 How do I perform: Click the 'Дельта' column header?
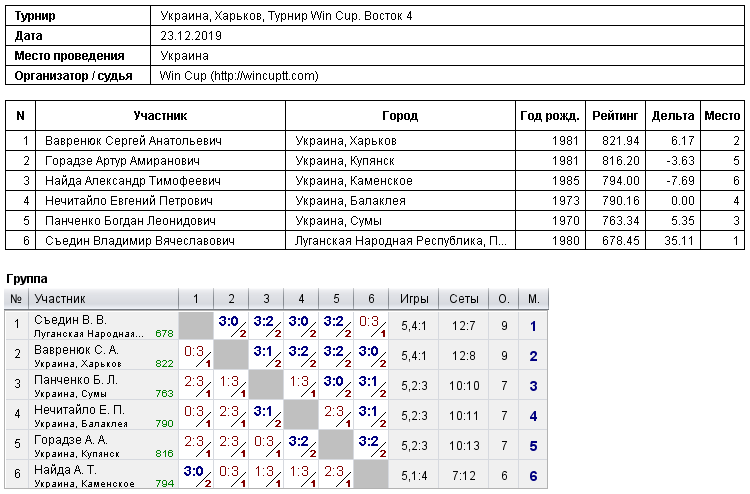pos(673,116)
